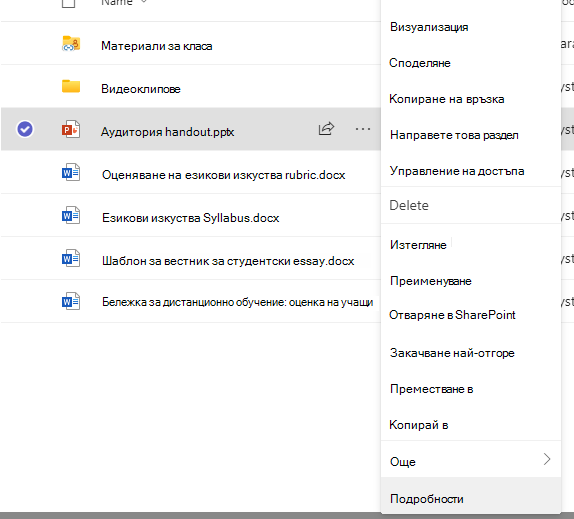Click the Видеоклипове folder icon
This screenshot has height=519, width=574.
[71, 86]
